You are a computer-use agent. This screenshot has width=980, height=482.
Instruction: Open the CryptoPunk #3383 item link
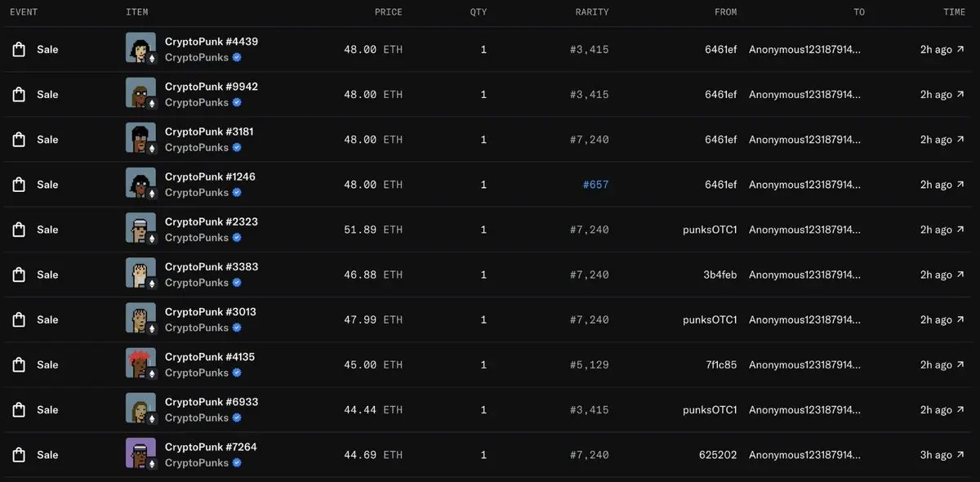pyautogui.click(x=212, y=266)
